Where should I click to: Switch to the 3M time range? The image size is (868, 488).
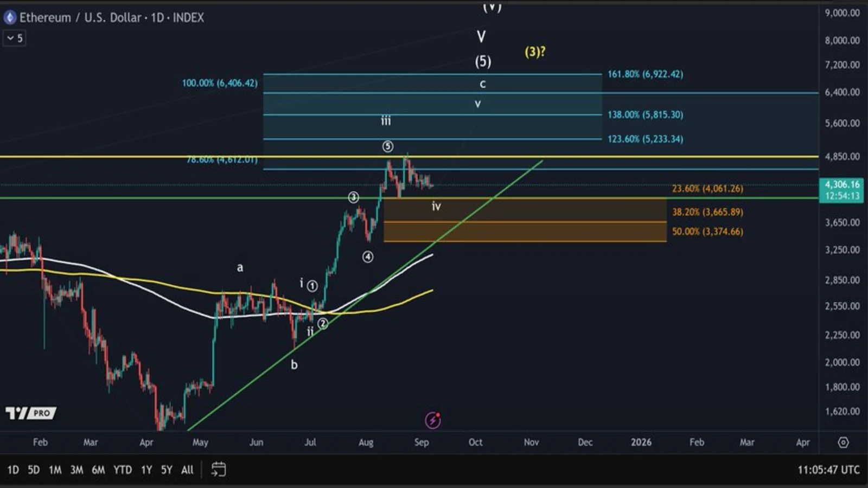tap(76, 470)
